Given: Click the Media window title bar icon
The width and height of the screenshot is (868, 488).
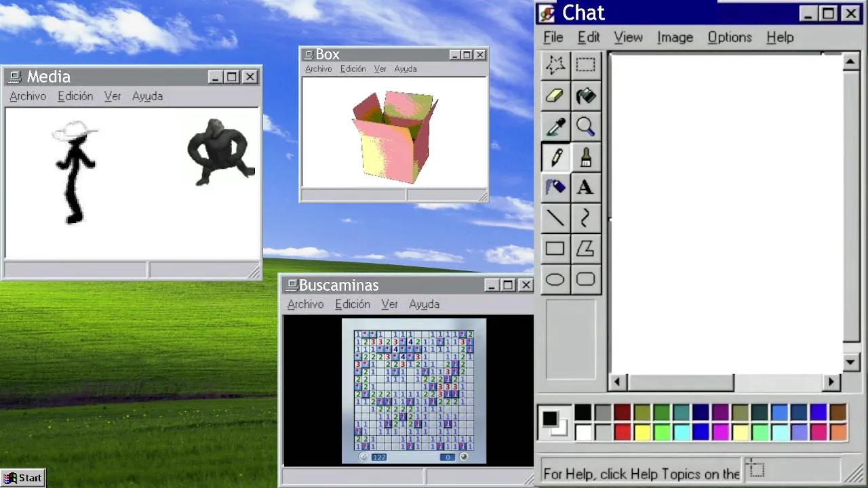Looking at the screenshot, I should coord(15,77).
